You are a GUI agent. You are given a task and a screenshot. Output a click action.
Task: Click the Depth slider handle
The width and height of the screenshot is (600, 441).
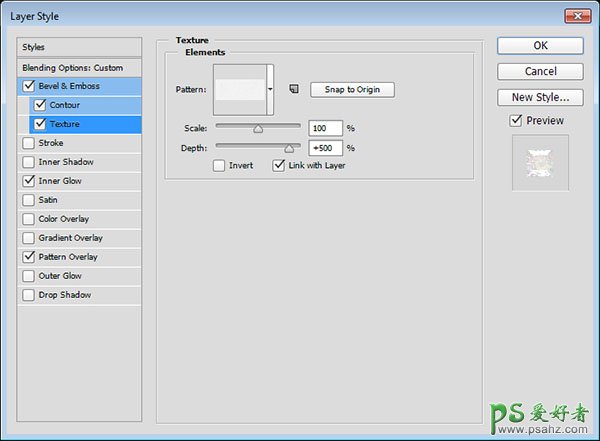coord(289,147)
